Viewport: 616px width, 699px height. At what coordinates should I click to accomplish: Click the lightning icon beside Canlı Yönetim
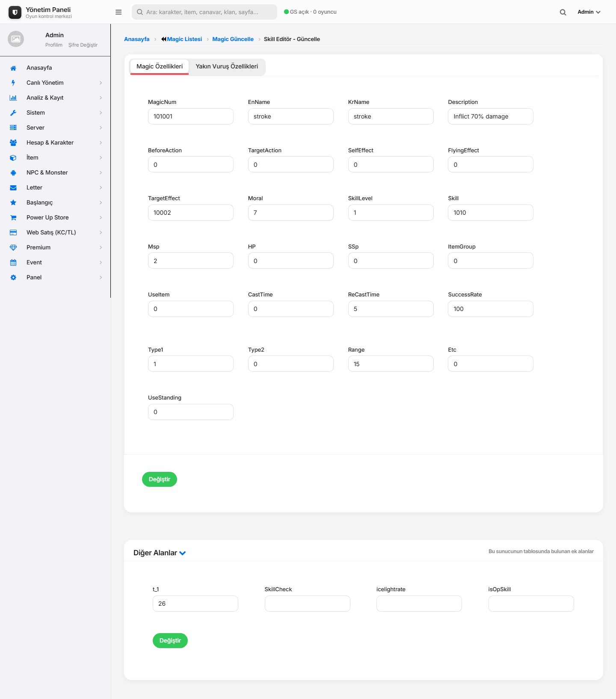click(13, 83)
